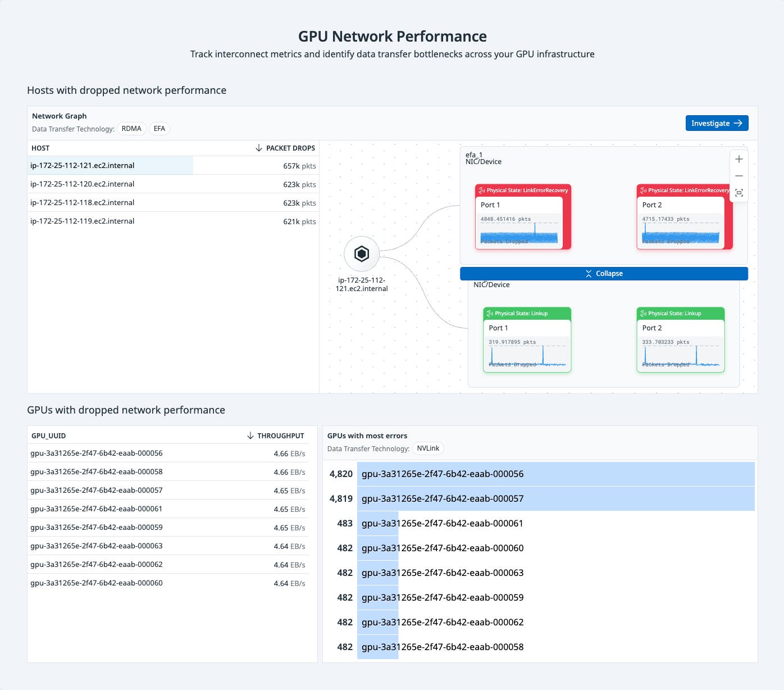
Task: Toggle the RDMA data transfer filter
Action: point(131,129)
